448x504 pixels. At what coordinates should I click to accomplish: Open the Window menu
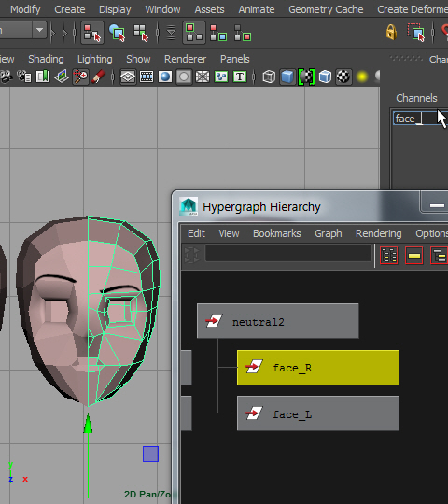(162, 9)
